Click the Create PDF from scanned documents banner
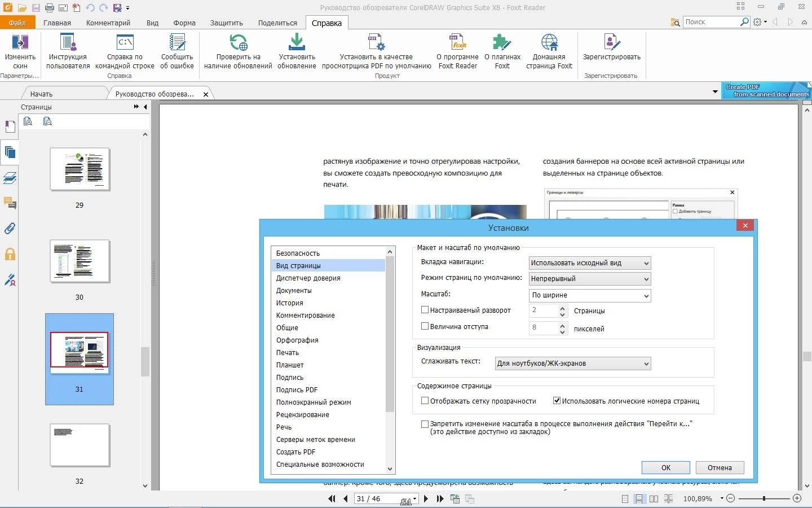 click(767, 91)
